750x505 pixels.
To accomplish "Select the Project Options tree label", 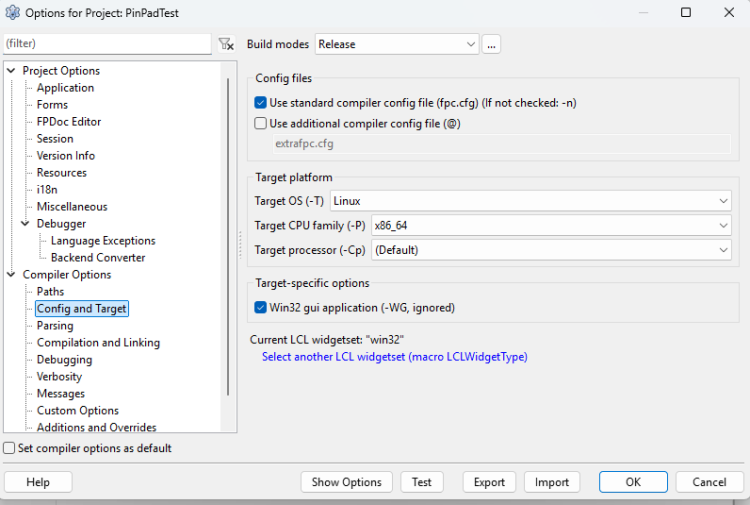I will 61,71.
